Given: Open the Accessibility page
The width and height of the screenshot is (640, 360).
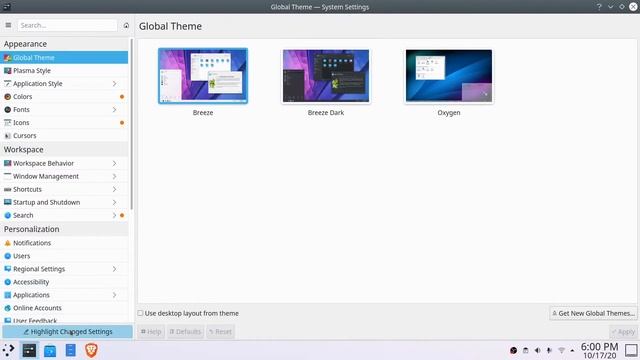Looking at the screenshot, I should tap(65, 282).
